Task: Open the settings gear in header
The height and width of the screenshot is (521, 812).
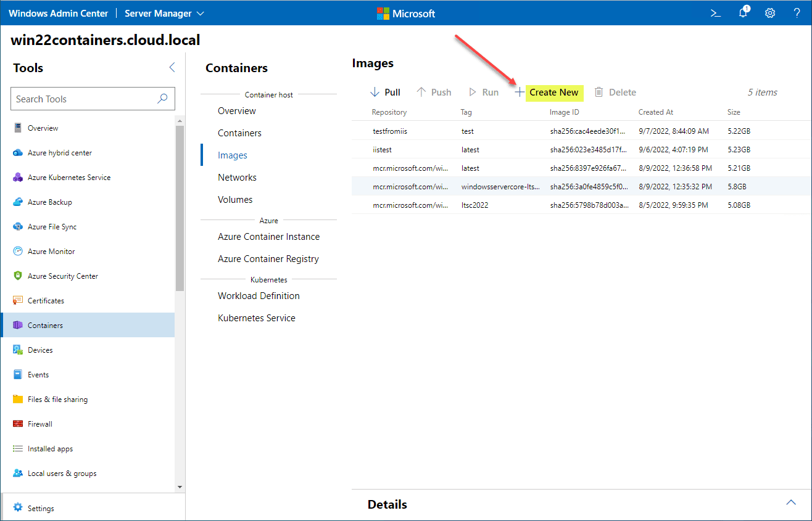Action: [770, 13]
